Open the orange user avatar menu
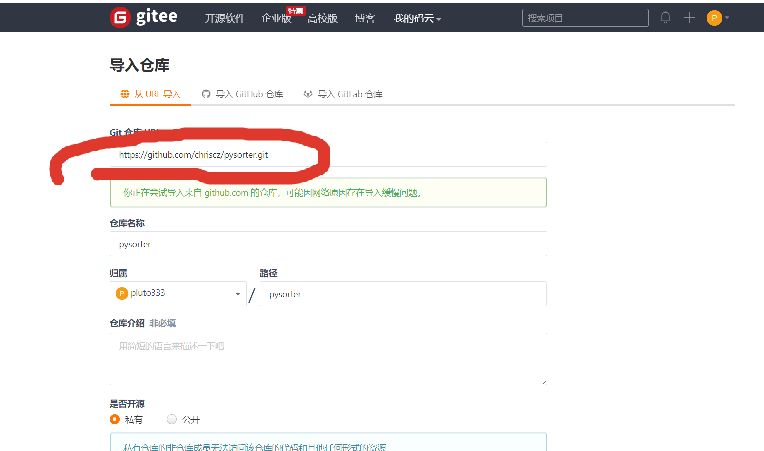This screenshot has width=764, height=451. coord(717,18)
